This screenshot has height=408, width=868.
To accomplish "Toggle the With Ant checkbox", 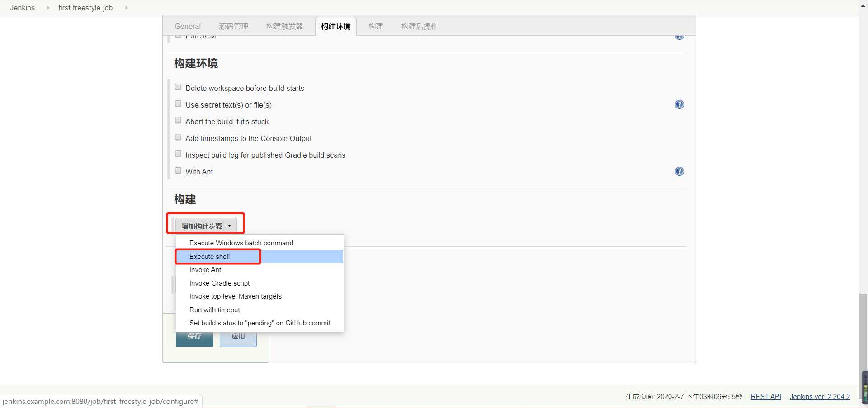I will 178,171.
